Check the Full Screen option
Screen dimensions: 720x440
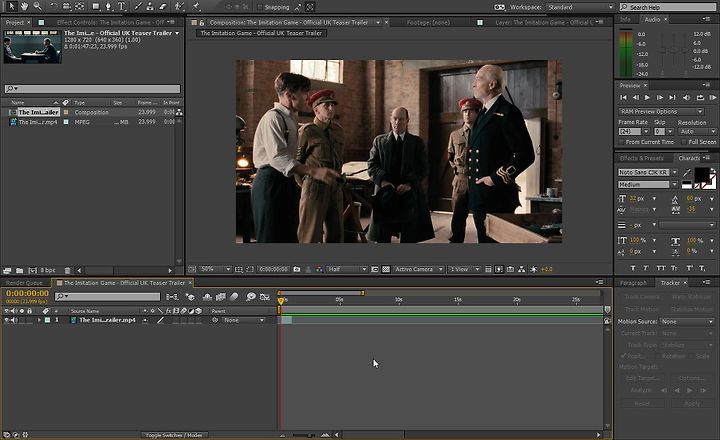click(684, 142)
